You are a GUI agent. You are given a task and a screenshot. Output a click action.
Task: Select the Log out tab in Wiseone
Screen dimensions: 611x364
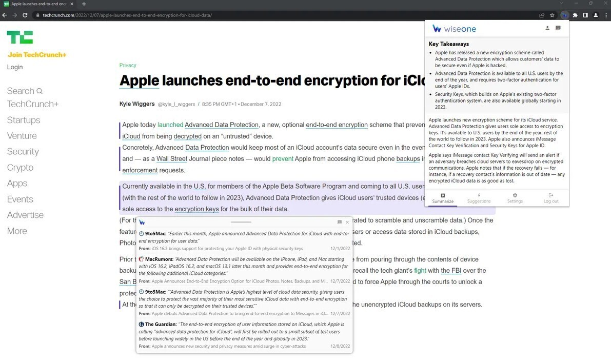pos(551,198)
